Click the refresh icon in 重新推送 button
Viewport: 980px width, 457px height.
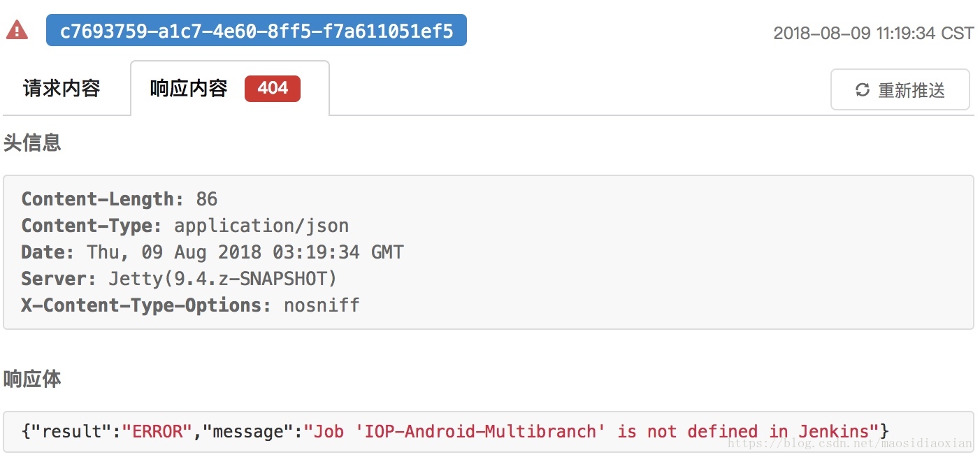point(863,90)
